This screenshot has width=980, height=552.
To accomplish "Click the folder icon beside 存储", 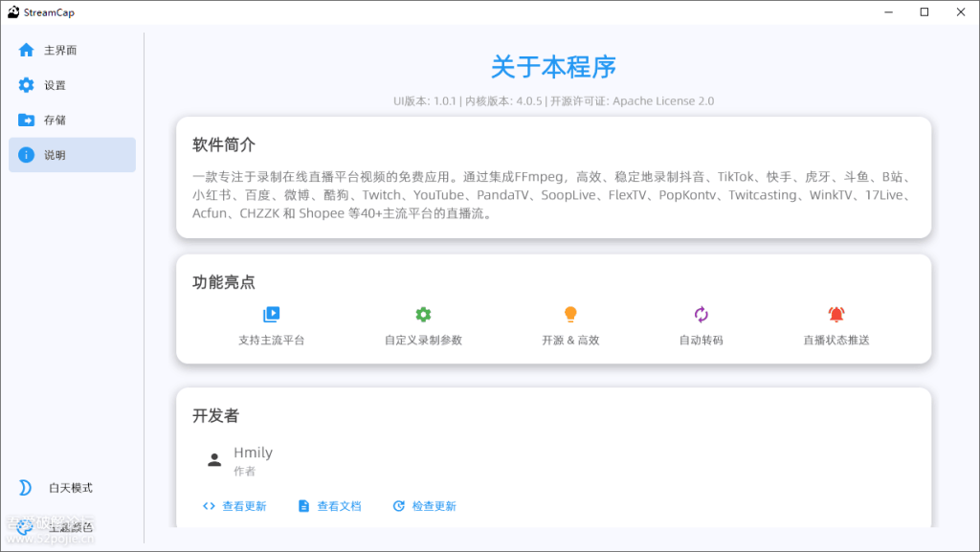I will 26,120.
